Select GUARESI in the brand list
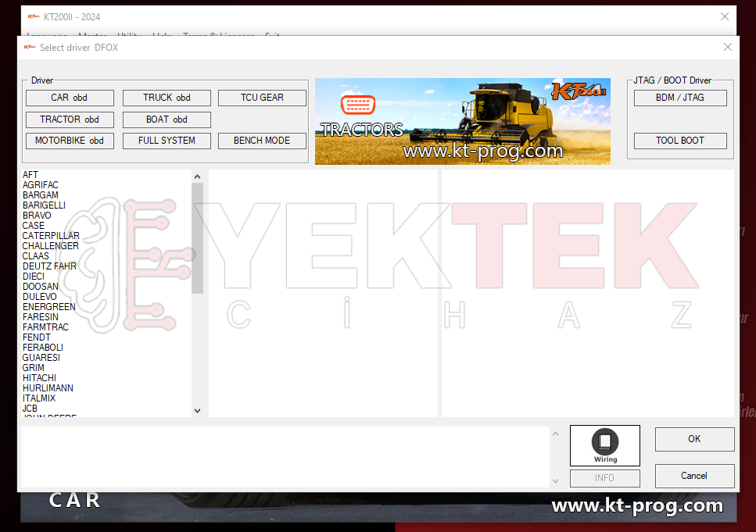This screenshot has width=756, height=532. (x=41, y=358)
